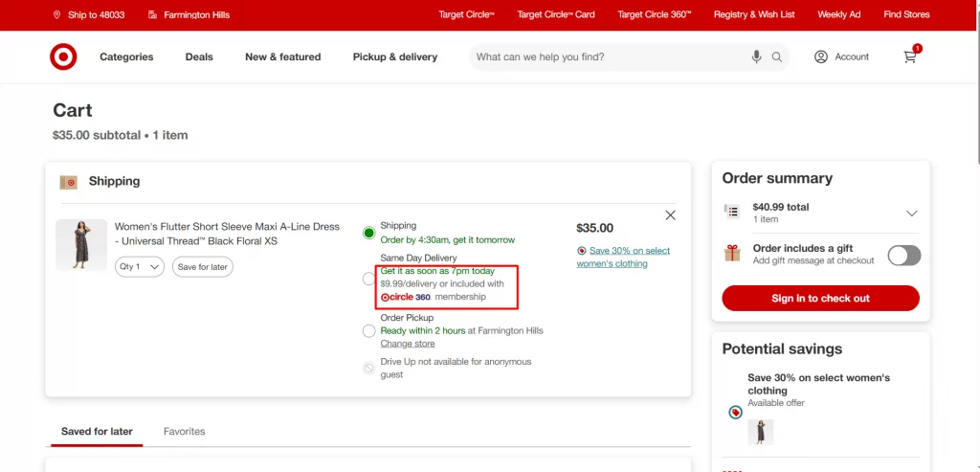Click the Account link text
The height and width of the screenshot is (472, 980).
(x=851, y=56)
